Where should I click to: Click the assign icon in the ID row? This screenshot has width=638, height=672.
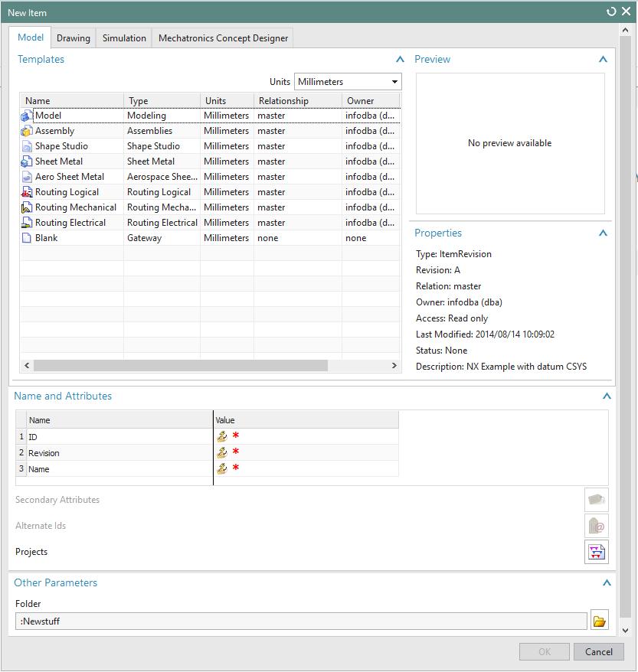pos(222,436)
